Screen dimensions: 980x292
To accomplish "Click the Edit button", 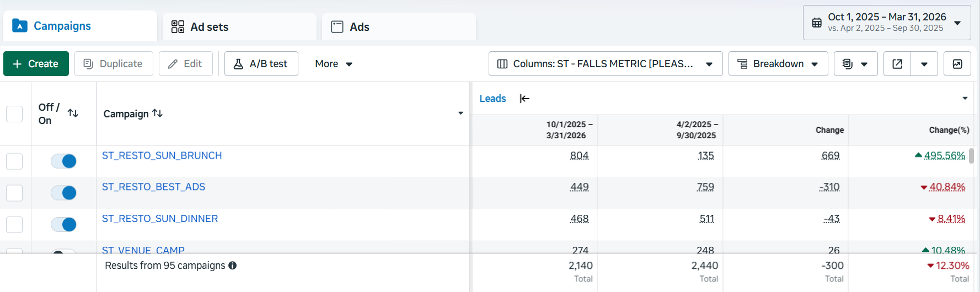I will [x=186, y=64].
